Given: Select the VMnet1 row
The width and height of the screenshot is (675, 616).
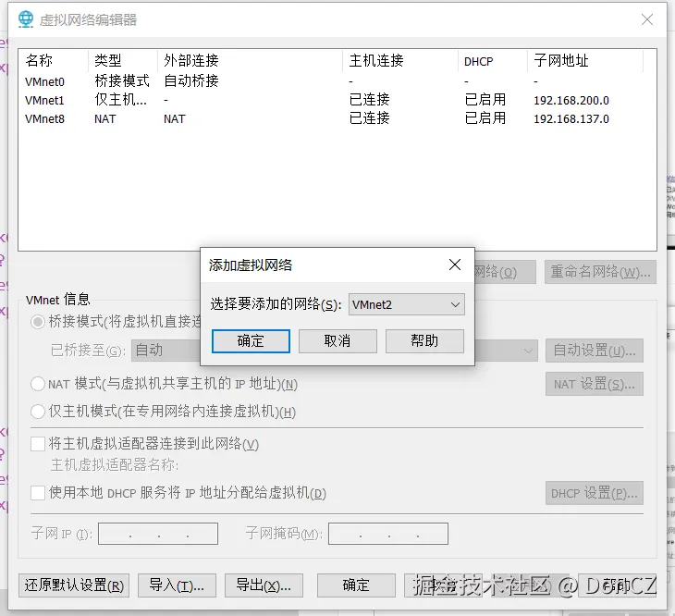Looking at the screenshot, I should tap(337, 100).
